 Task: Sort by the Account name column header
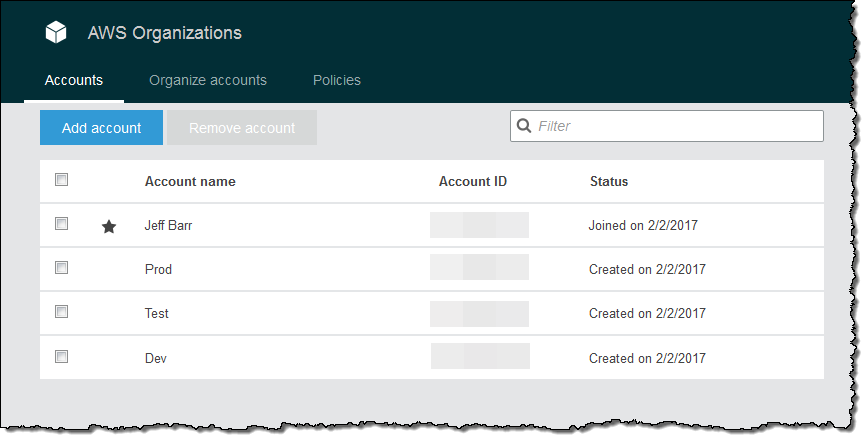point(190,182)
